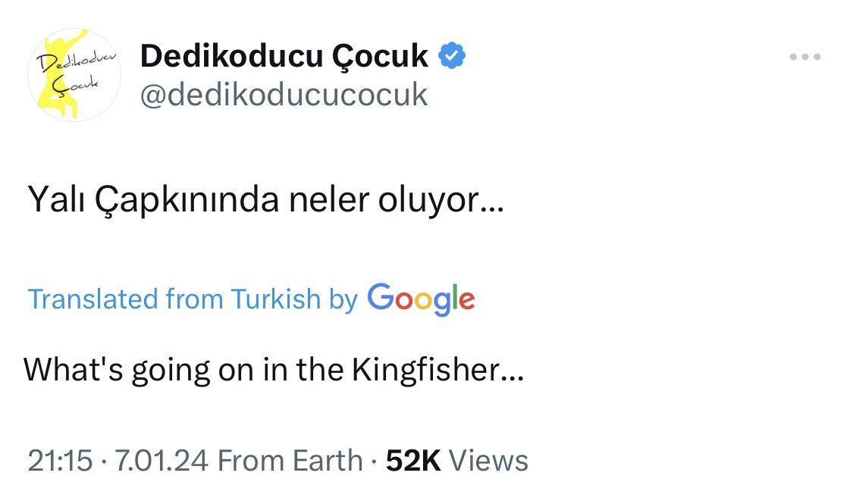Click the display name Dedikoducu Çocuk
853x504 pixels.
click(284, 56)
